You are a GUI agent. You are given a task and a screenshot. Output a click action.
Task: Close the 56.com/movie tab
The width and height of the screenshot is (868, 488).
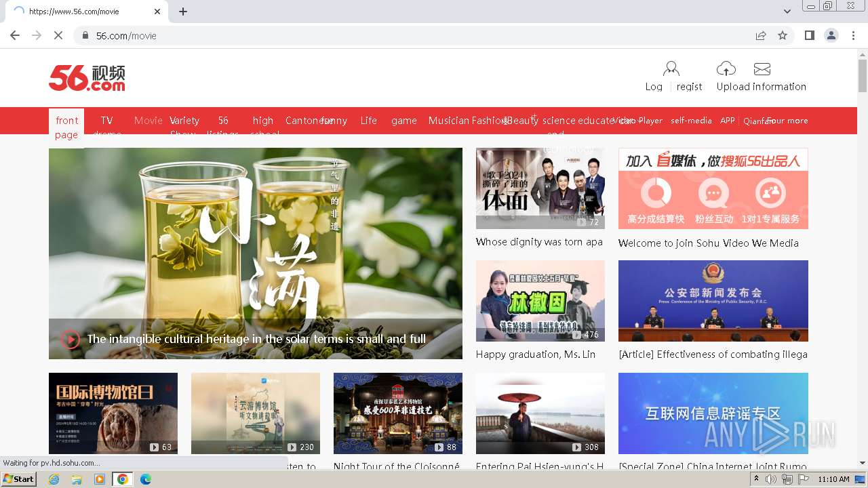pos(157,12)
